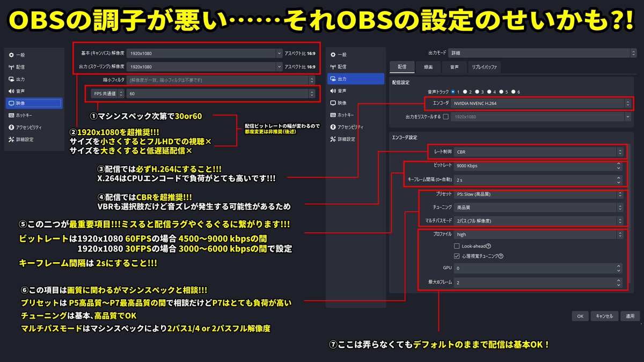Open 映像 sidebar entry in output settings window

[355, 102]
